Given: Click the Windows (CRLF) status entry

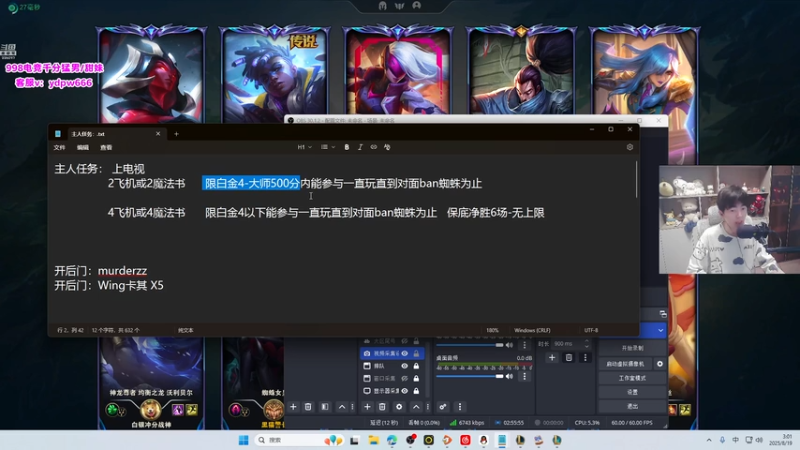Looking at the screenshot, I should click(x=532, y=330).
